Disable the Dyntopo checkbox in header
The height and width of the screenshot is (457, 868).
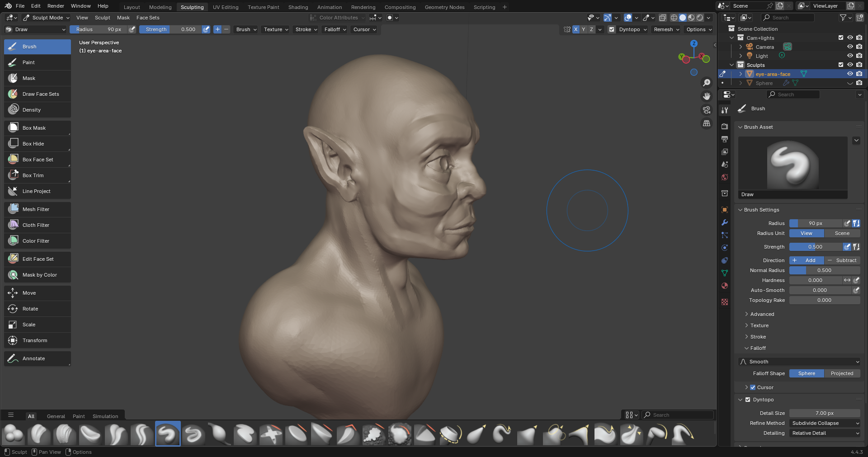pyautogui.click(x=612, y=29)
